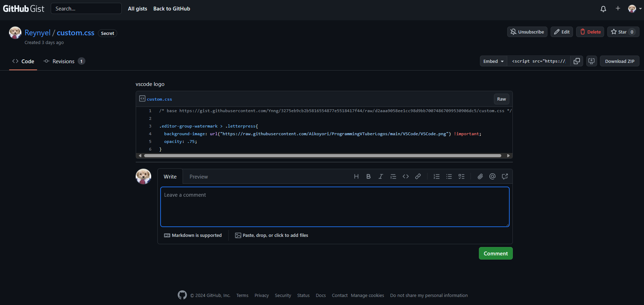The height and width of the screenshot is (305, 644).
Task: Open the Status footer link
Action: point(303,296)
